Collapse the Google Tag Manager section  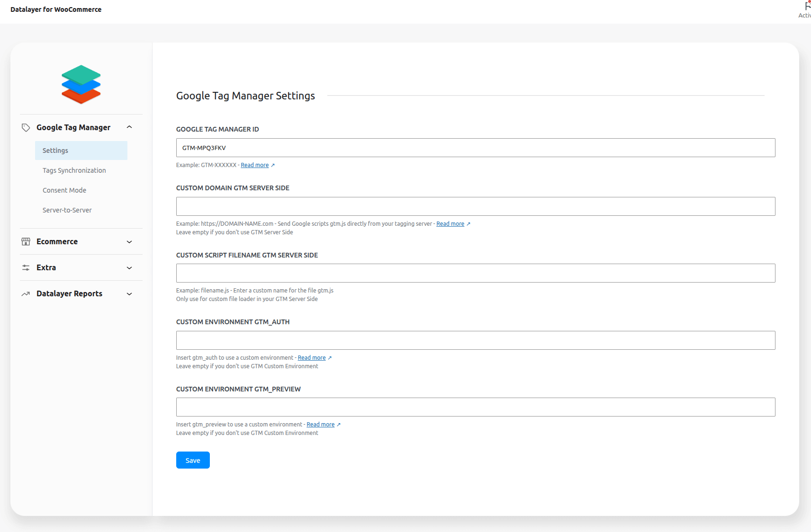click(x=129, y=127)
